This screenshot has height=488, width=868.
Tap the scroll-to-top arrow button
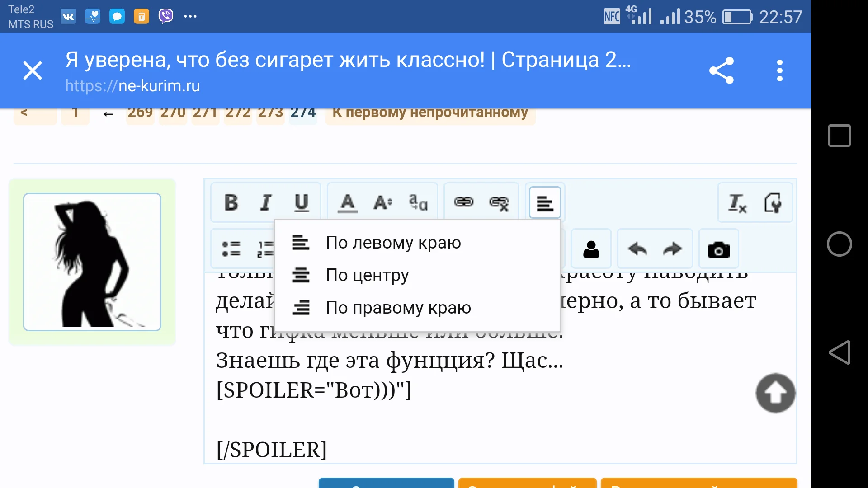tap(775, 393)
